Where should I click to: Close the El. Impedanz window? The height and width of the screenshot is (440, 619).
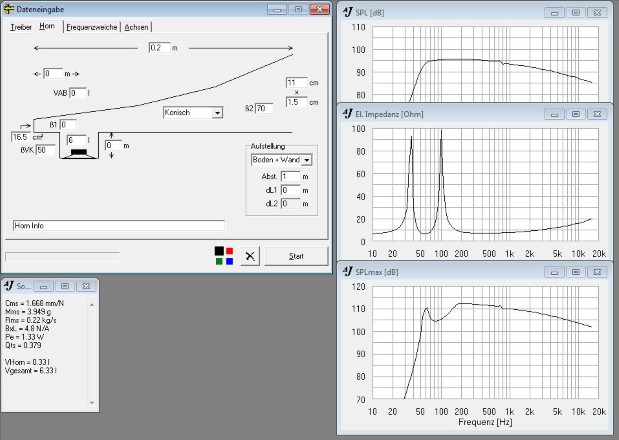[597, 114]
